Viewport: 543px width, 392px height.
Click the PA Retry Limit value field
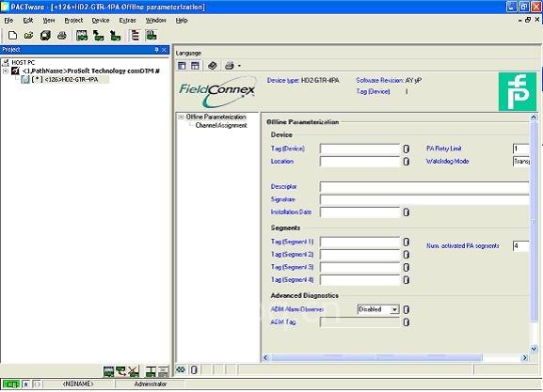tap(520, 149)
